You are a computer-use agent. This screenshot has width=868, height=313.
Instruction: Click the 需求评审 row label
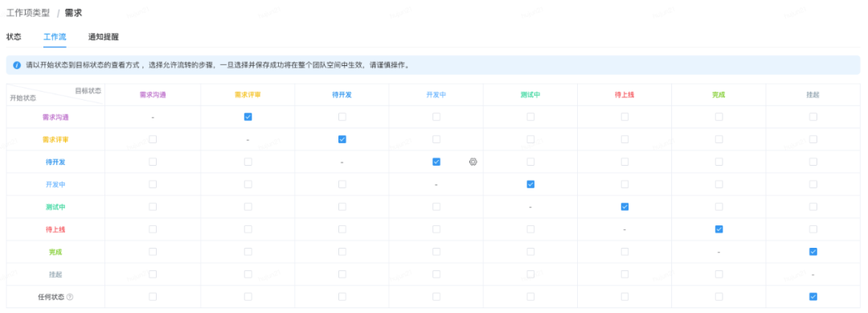pos(55,140)
